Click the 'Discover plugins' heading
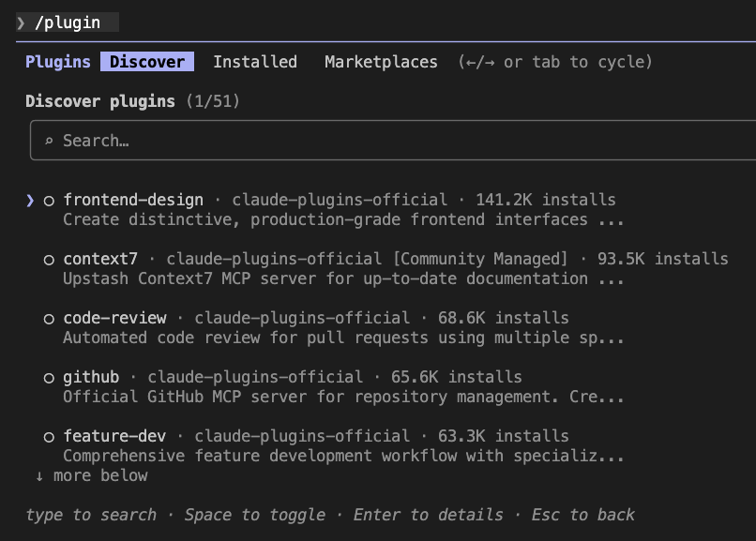The image size is (756, 541). tap(100, 101)
